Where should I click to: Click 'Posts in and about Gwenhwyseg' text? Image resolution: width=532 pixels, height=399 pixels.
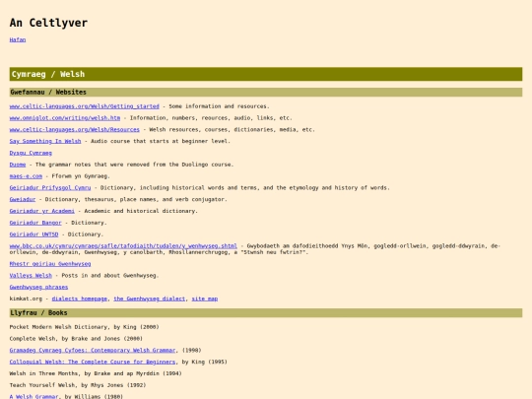110,275
